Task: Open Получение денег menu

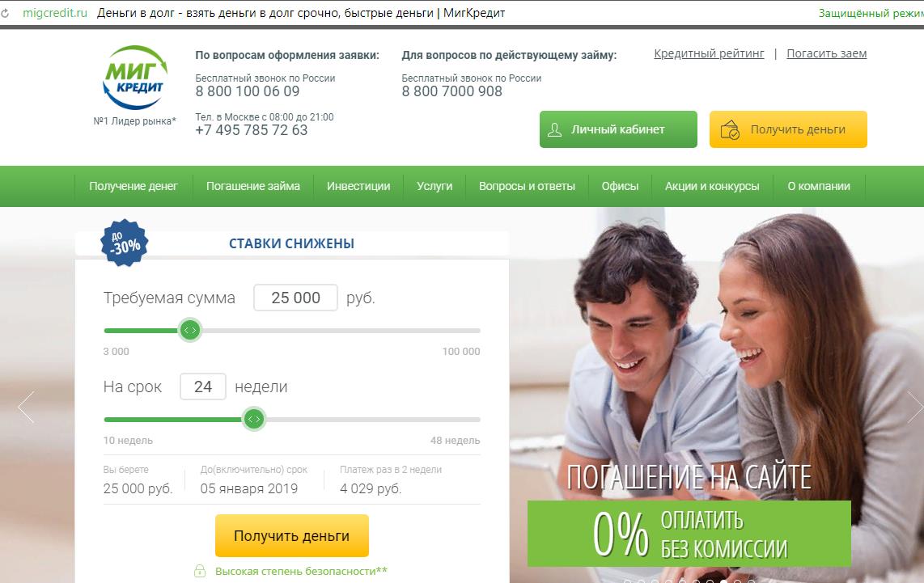Action: tap(134, 186)
